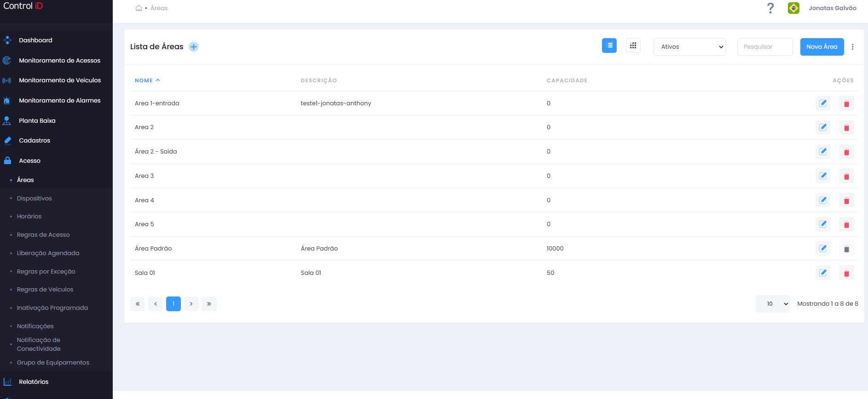
Task: Open Regras de Acesso in the sidebar
Action: pos(43,235)
